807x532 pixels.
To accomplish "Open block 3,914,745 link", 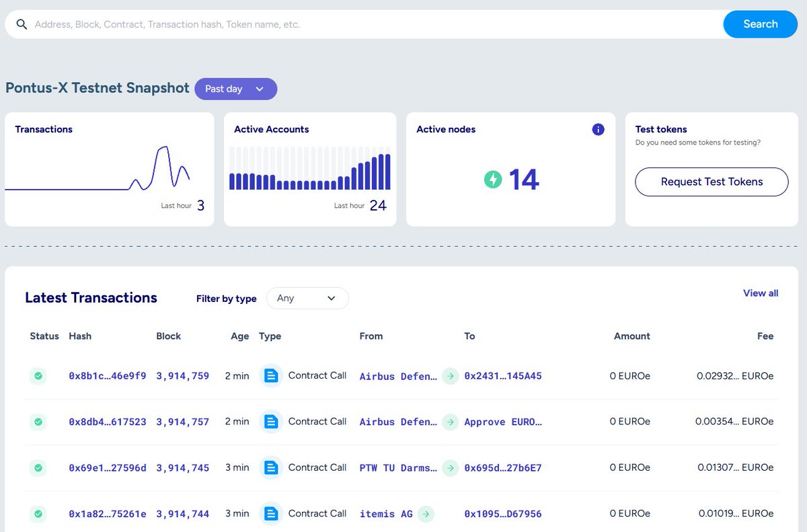I will coord(183,467).
